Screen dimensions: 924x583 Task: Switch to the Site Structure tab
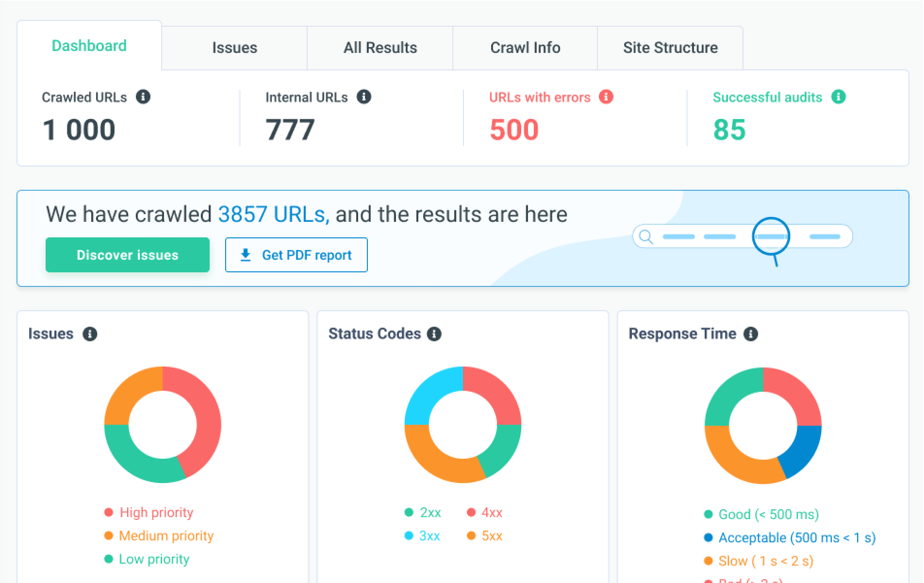pos(670,48)
